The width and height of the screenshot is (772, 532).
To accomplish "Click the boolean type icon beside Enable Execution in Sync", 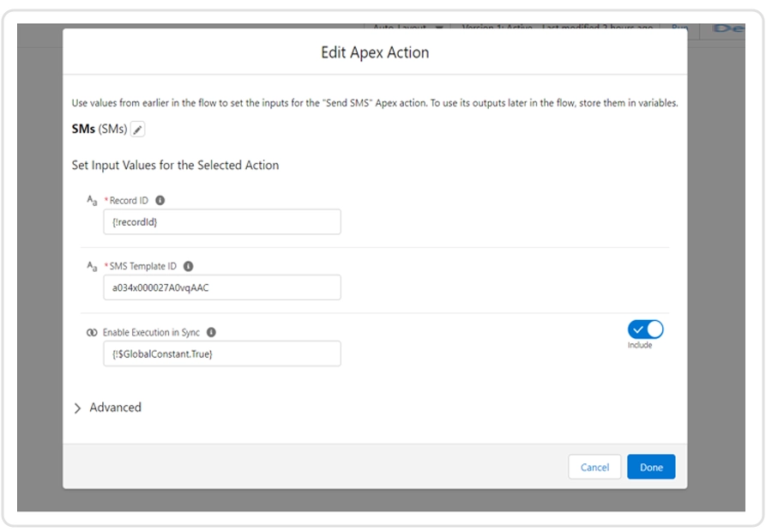I will (x=92, y=332).
